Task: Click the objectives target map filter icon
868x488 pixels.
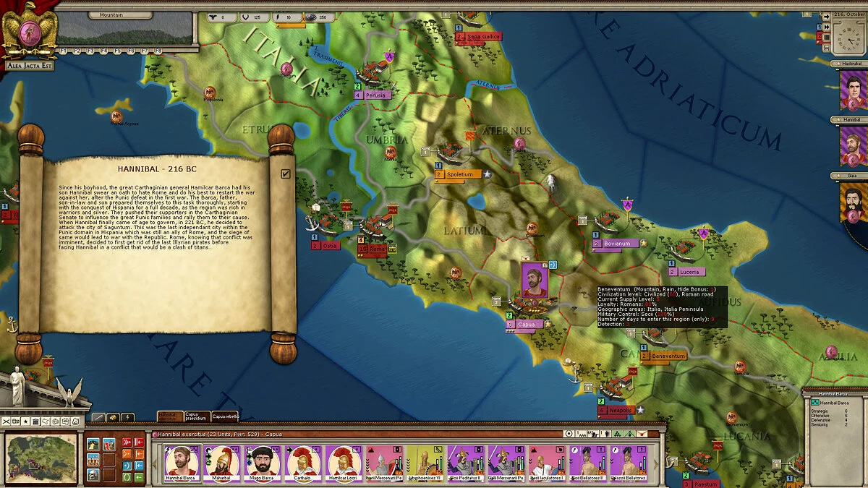Action: click(x=569, y=434)
